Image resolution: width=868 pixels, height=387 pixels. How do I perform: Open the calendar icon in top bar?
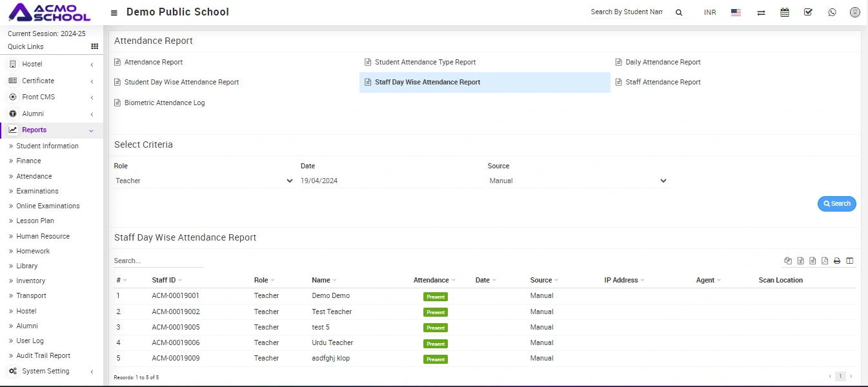coord(785,12)
